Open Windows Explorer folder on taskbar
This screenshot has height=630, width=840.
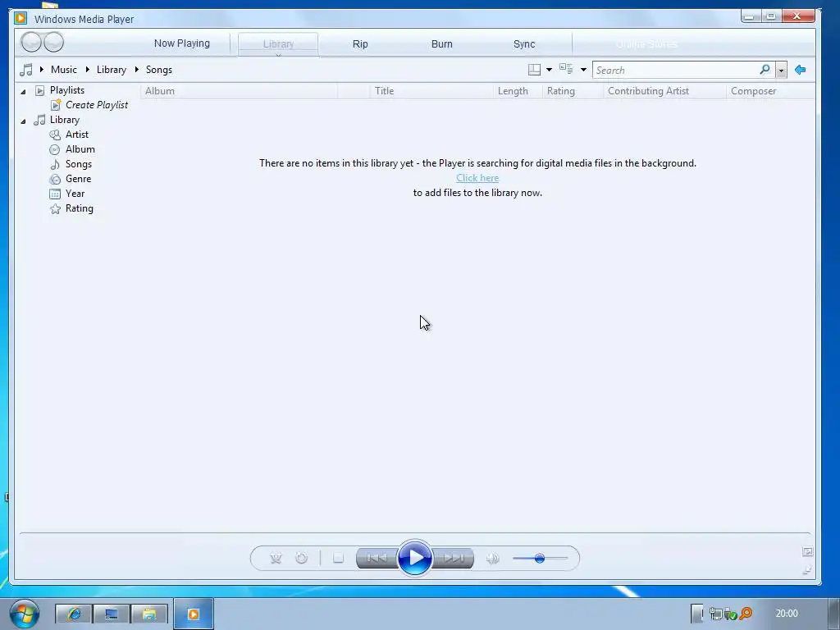(x=149, y=614)
